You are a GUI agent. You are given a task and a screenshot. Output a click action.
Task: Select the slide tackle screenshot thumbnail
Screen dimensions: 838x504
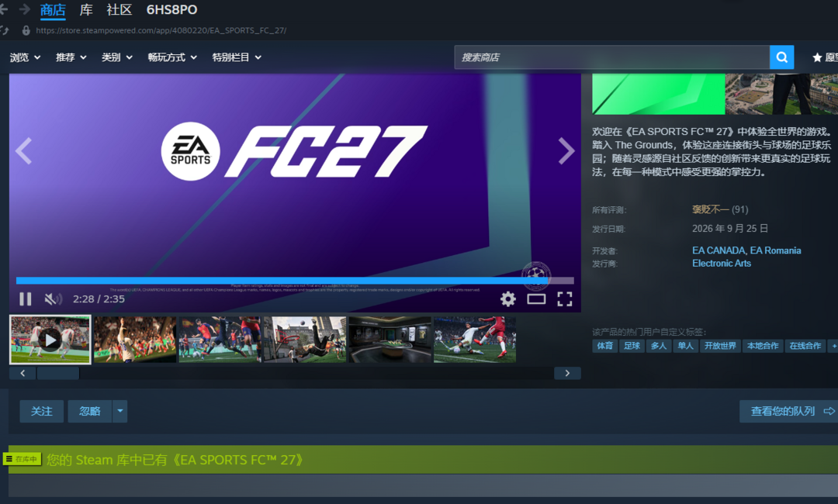tap(475, 340)
